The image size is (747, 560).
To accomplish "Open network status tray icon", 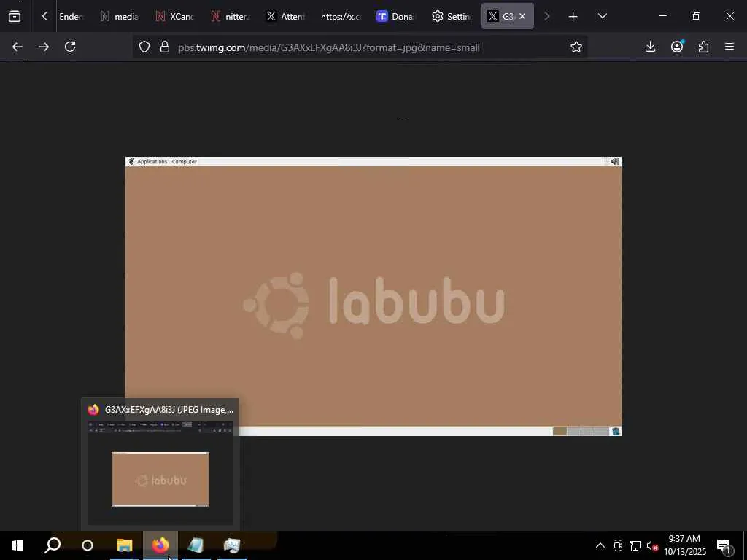I will (635, 545).
